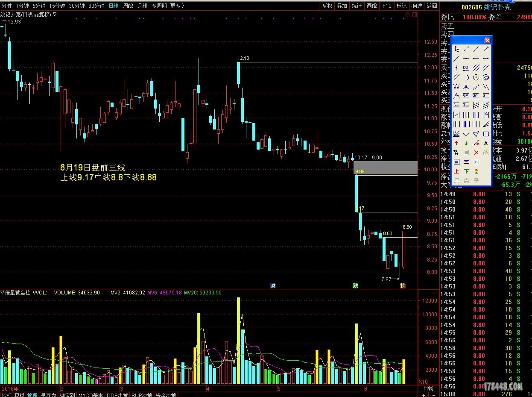Click the 复权 button
This screenshot has height=397, width=532.
[x=327, y=6]
